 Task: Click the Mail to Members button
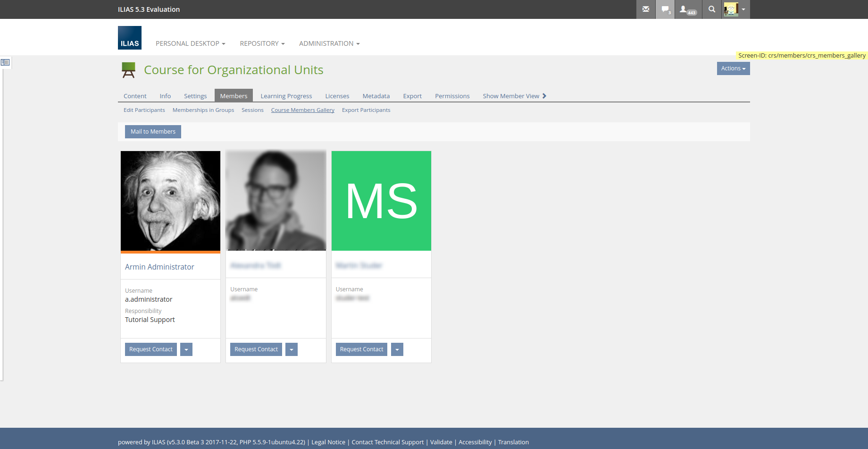153,132
